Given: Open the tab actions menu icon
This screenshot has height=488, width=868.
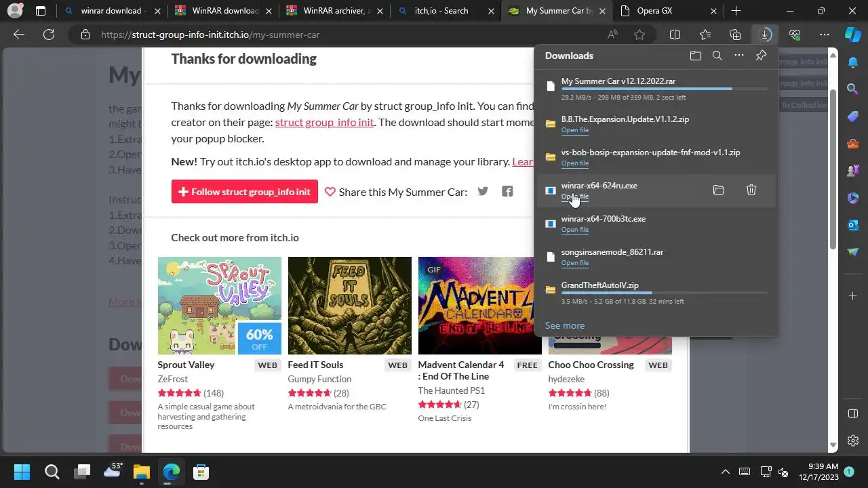Looking at the screenshot, I should pyautogui.click(x=41, y=11).
